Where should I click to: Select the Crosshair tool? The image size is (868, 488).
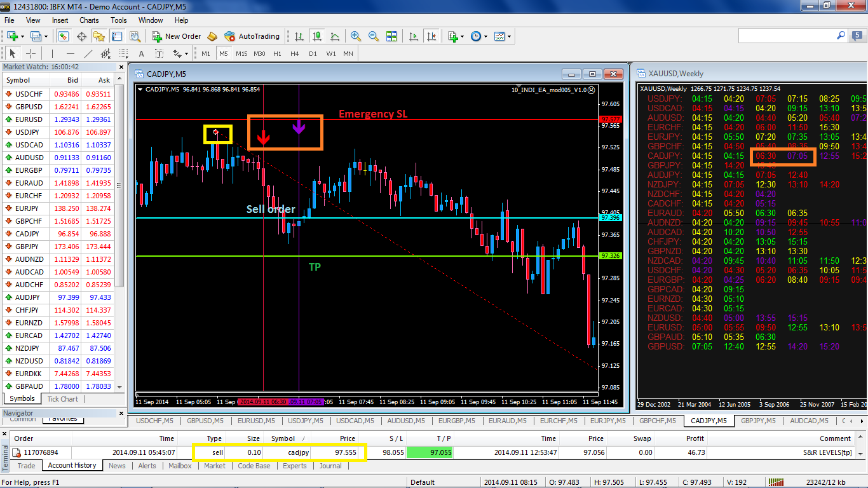(30, 54)
